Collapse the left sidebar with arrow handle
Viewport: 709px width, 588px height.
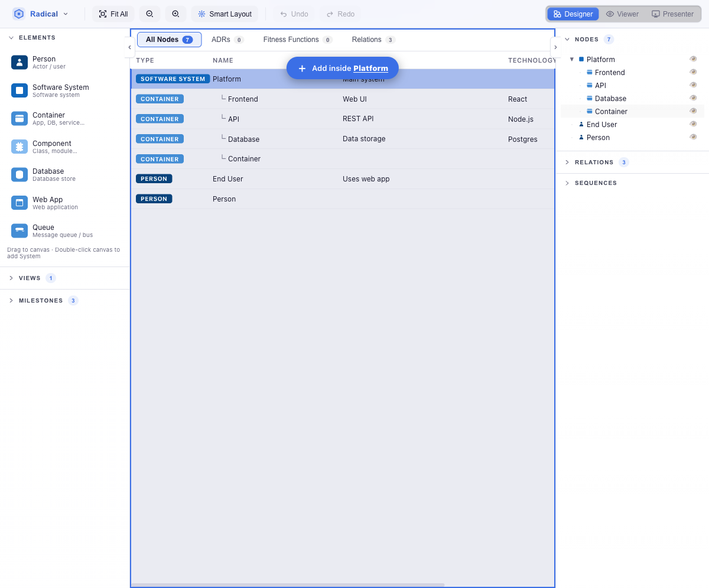pyautogui.click(x=129, y=47)
